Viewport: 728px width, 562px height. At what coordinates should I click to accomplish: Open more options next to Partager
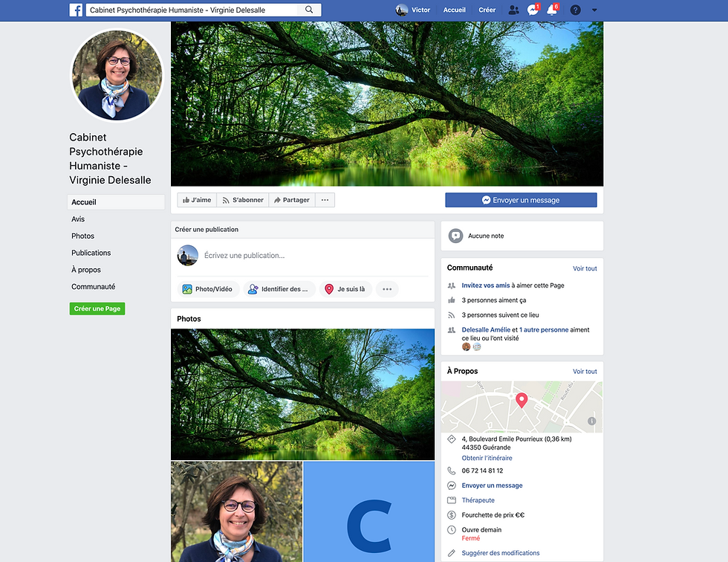pos(325,200)
